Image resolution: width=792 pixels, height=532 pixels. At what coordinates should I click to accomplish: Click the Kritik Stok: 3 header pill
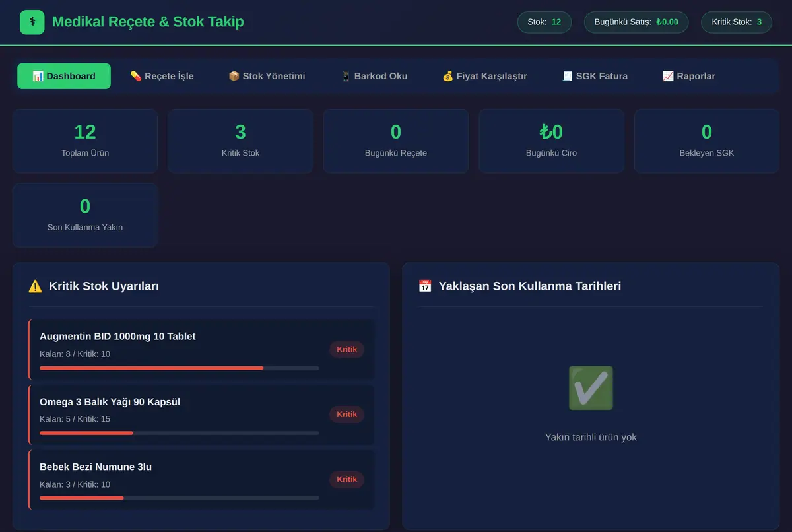pyautogui.click(x=737, y=22)
